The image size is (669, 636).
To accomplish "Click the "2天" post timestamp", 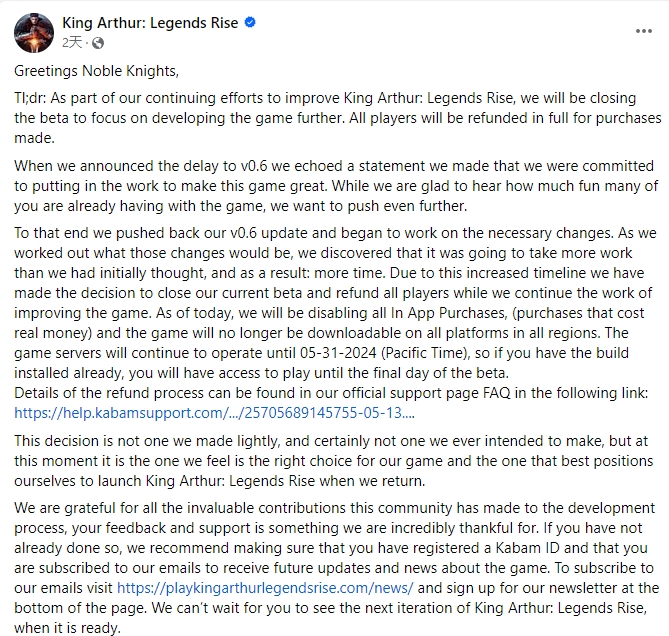I will 72,43.
